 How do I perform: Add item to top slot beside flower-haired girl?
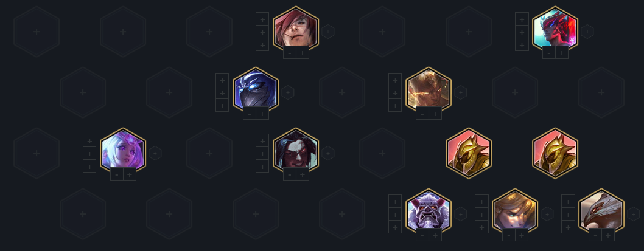89,140
